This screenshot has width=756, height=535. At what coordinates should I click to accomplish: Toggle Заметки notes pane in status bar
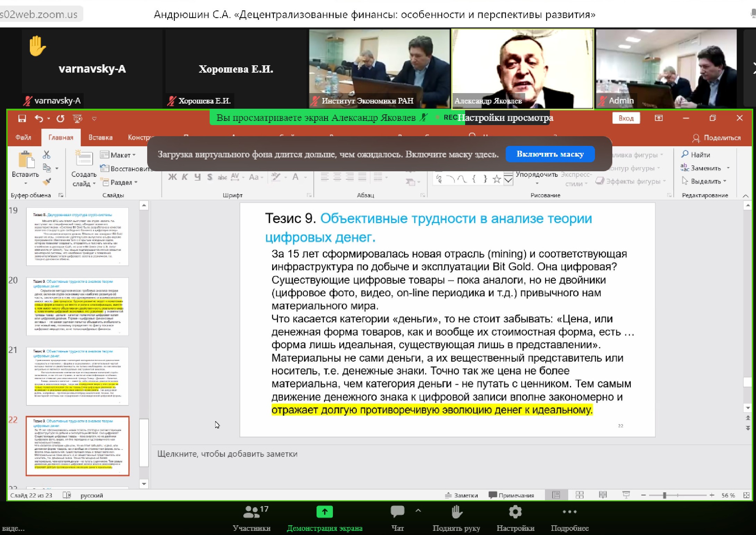[461, 495]
